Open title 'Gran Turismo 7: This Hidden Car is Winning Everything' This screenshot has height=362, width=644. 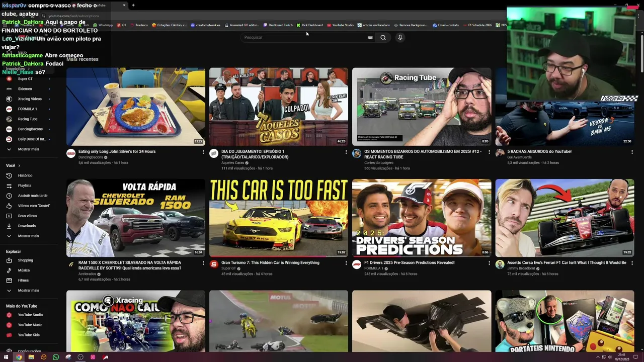270,262
